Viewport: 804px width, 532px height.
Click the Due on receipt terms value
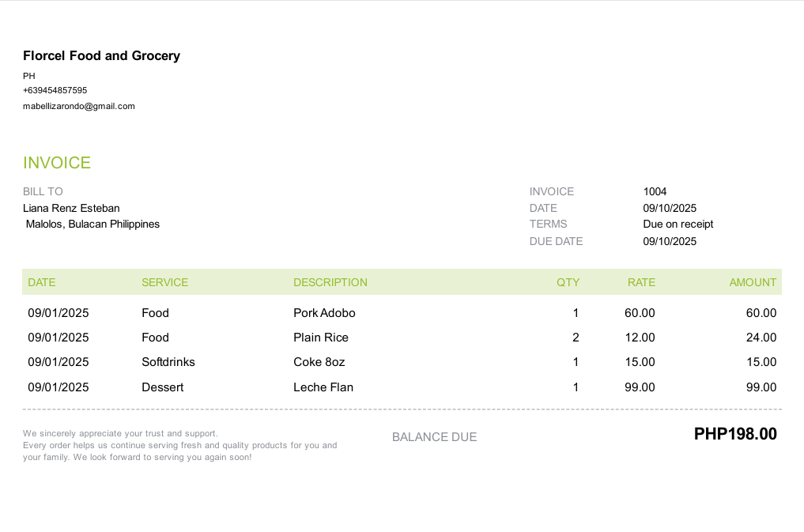point(678,224)
